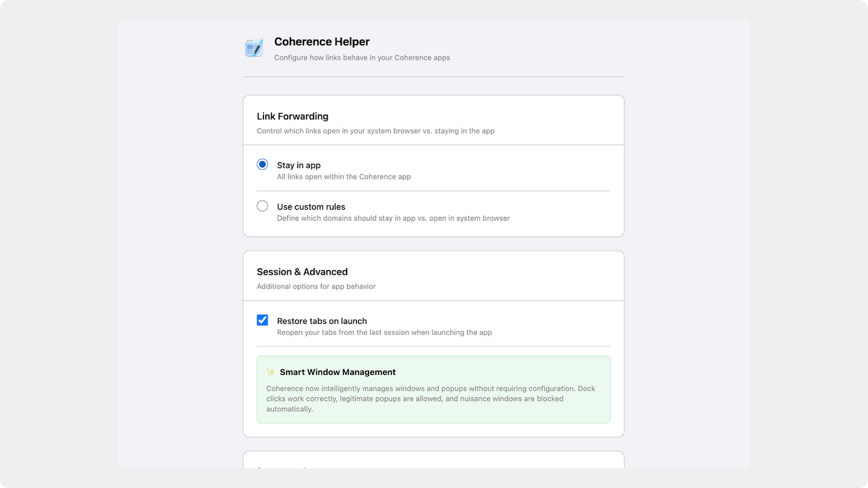Click the sparkle icon beside Smart Window Management
This screenshot has height=488, width=868.
click(x=271, y=372)
